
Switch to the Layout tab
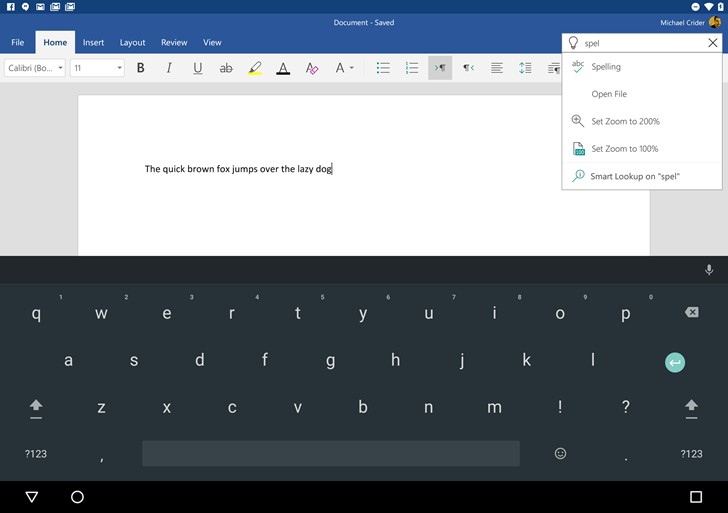(132, 42)
